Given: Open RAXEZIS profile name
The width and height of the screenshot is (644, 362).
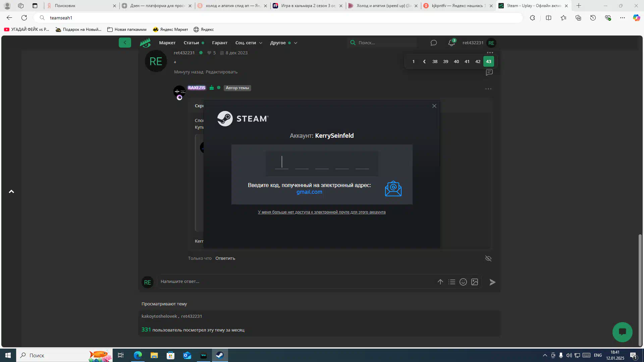Looking at the screenshot, I should [197, 88].
